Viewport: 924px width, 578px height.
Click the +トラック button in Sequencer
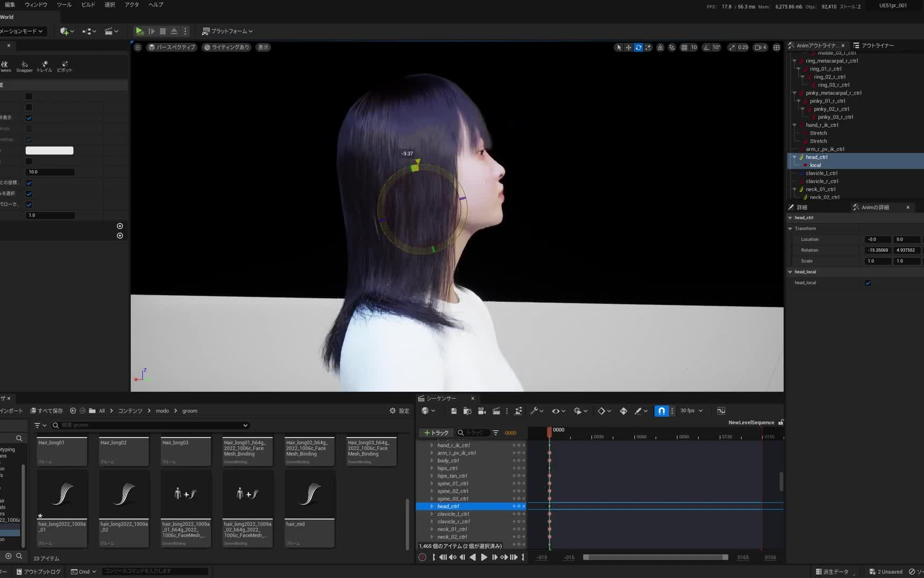[x=436, y=432]
